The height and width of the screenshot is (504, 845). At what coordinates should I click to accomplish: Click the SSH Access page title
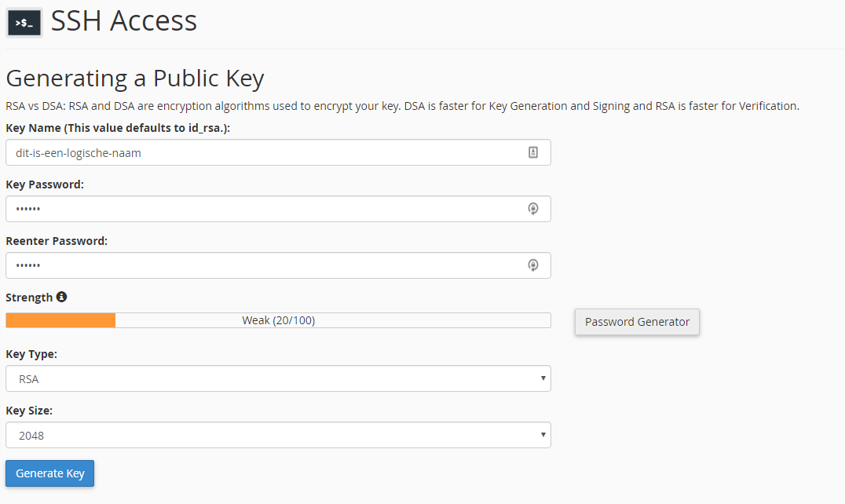click(x=124, y=21)
